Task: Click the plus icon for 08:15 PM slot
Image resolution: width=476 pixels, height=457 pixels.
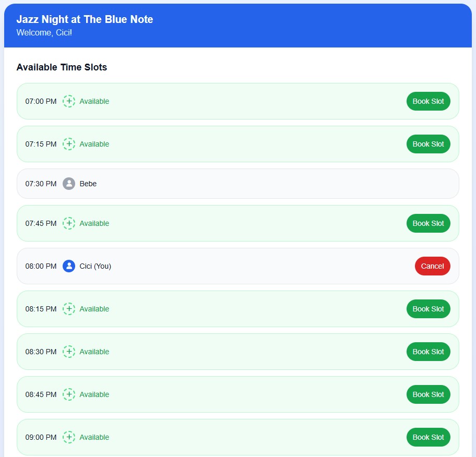Action: pyautogui.click(x=69, y=309)
